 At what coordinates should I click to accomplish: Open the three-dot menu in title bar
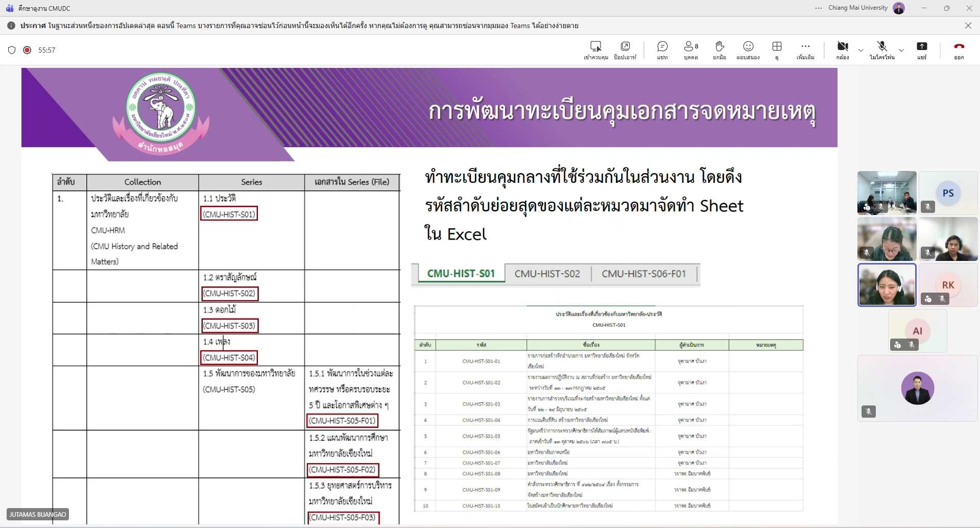coord(819,8)
